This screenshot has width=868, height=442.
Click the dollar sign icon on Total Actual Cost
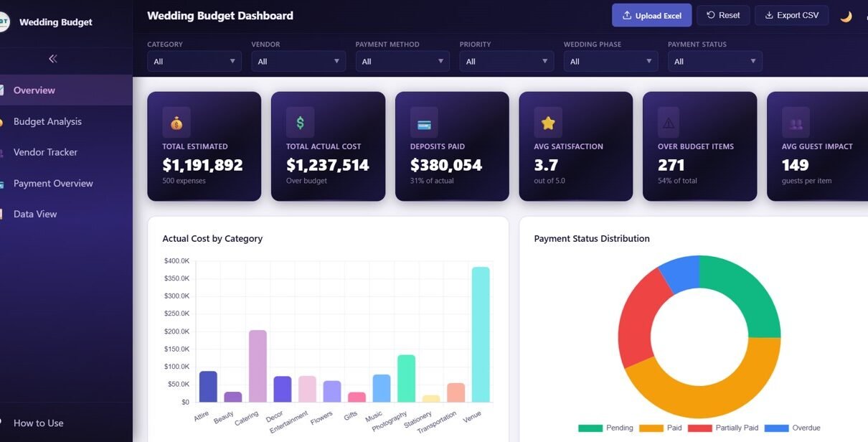pyautogui.click(x=300, y=123)
